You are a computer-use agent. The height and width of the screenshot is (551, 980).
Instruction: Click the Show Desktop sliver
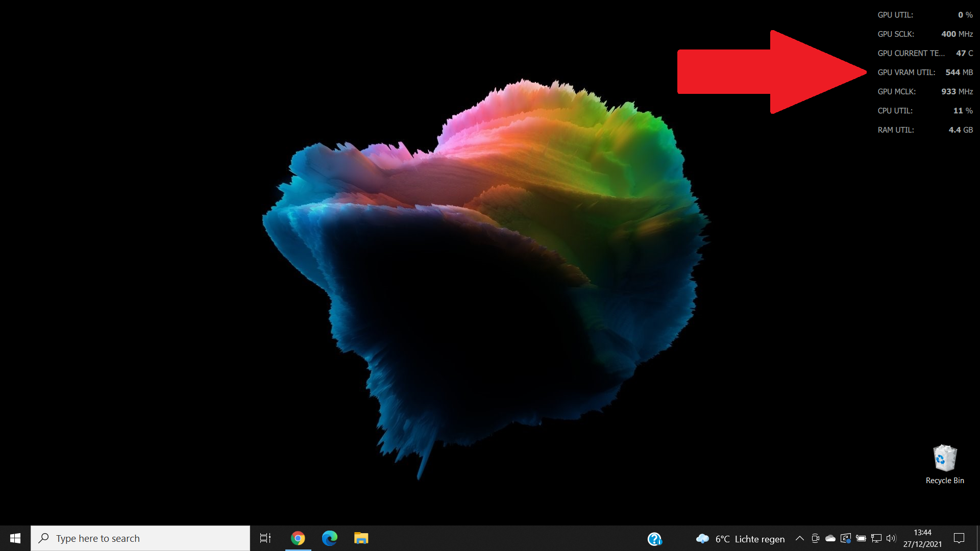pyautogui.click(x=978, y=538)
